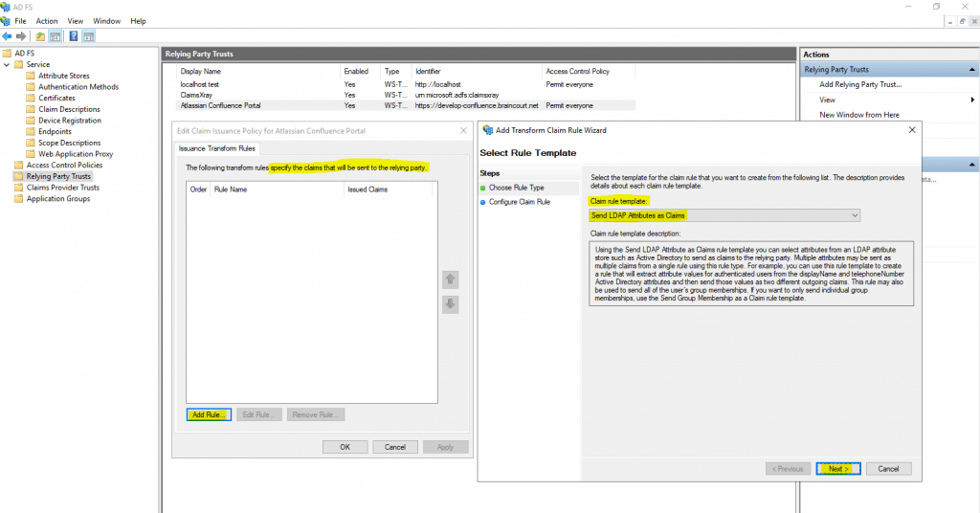Click the Endpoints folder icon
Viewport: 980px width, 513px height.
(31, 132)
